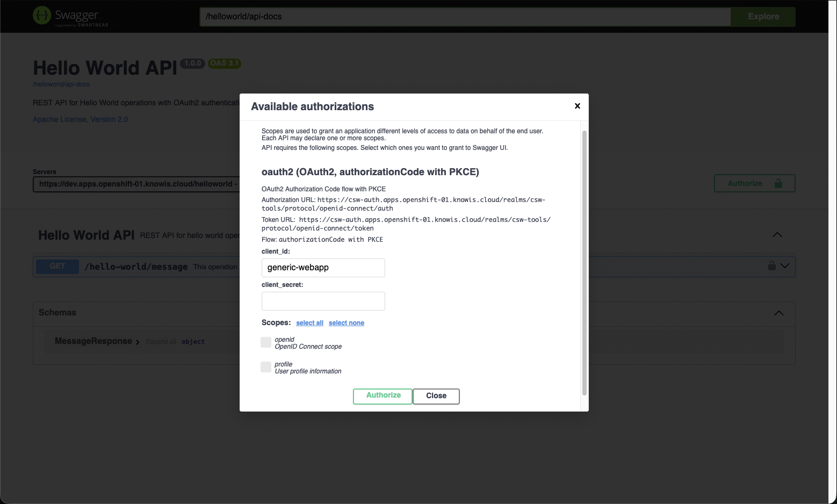837x504 pixels.
Task: Click the select none scopes link
Action: click(347, 323)
